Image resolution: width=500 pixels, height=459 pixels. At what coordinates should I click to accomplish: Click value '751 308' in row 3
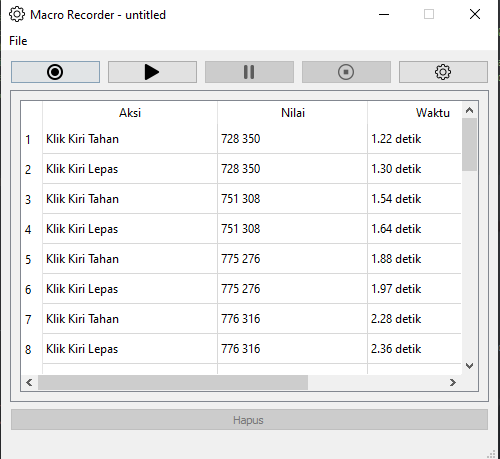coord(241,199)
